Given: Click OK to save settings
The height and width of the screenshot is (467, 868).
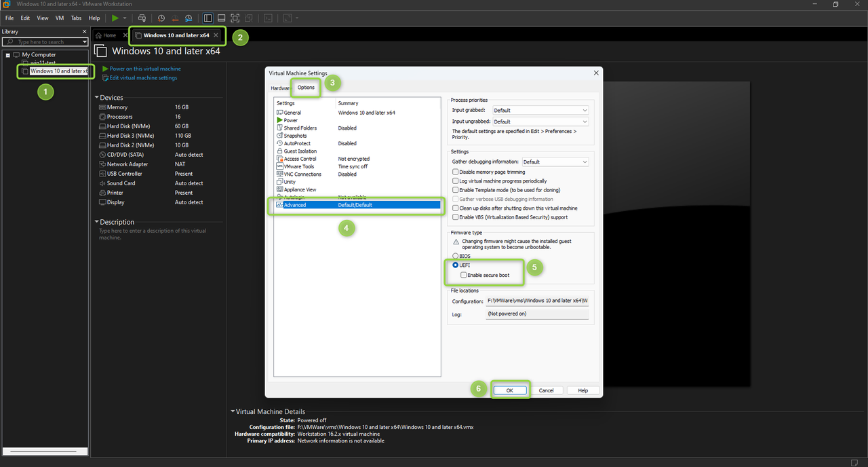Looking at the screenshot, I should (509, 390).
